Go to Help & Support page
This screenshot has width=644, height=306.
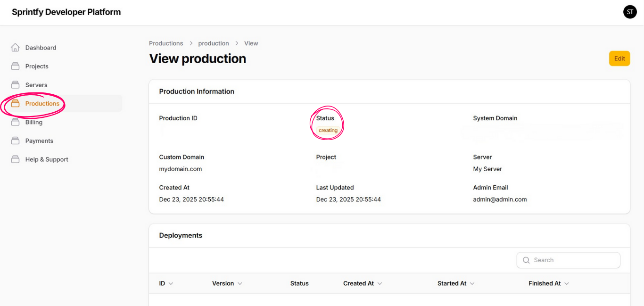click(47, 159)
